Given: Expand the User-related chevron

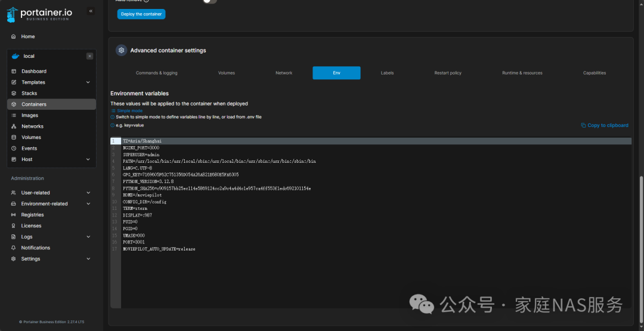Looking at the screenshot, I should click(88, 193).
